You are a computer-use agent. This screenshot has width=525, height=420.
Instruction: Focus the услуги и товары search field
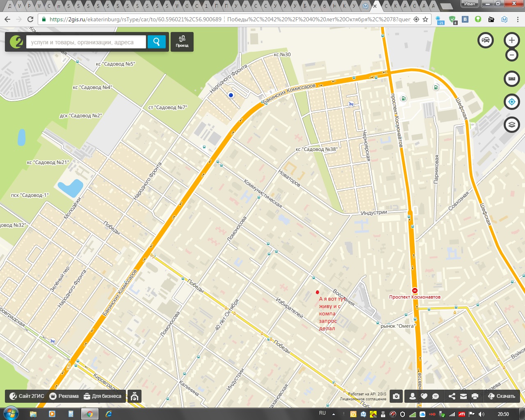click(86, 42)
